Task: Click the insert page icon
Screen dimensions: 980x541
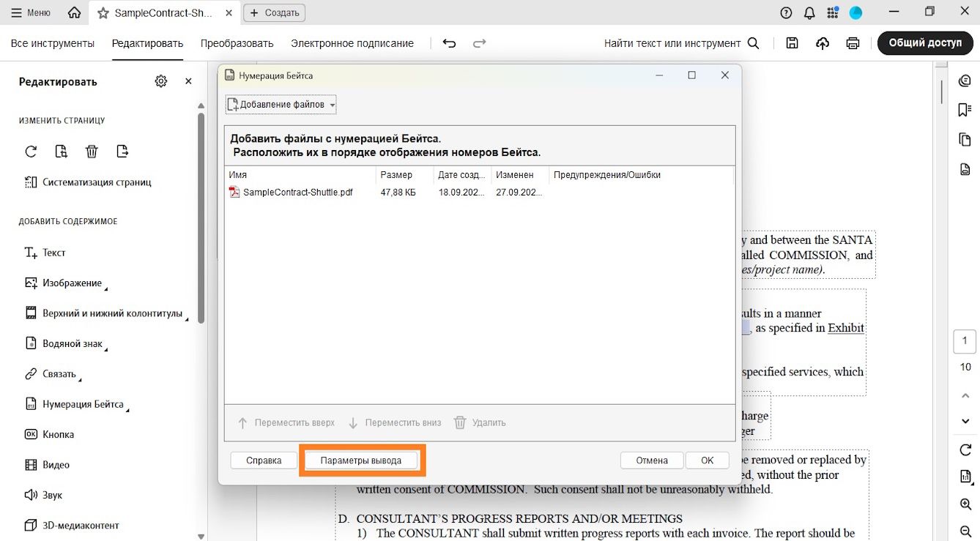Action: [122, 152]
